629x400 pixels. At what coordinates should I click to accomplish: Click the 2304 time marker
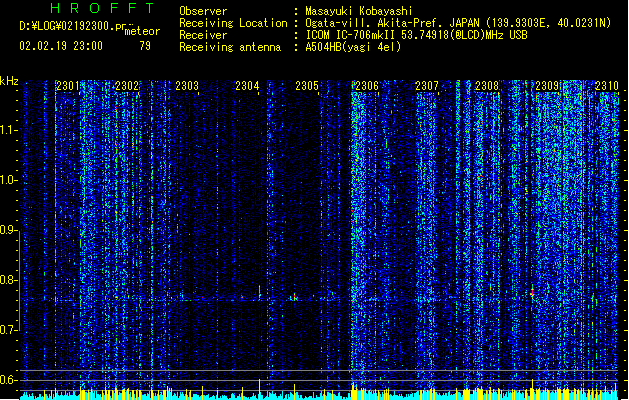pyautogui.click(x=247, y=86)
